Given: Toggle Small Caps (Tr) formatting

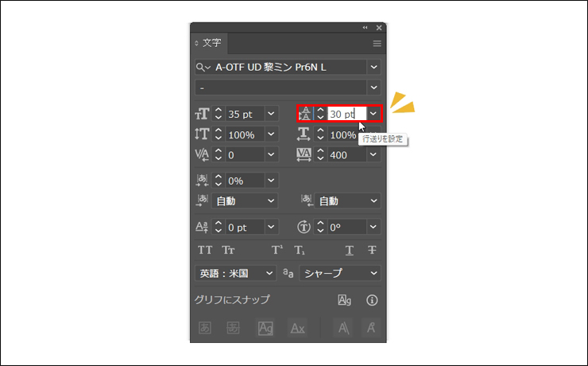Looking at the screenshot, I should pos(228,250).
